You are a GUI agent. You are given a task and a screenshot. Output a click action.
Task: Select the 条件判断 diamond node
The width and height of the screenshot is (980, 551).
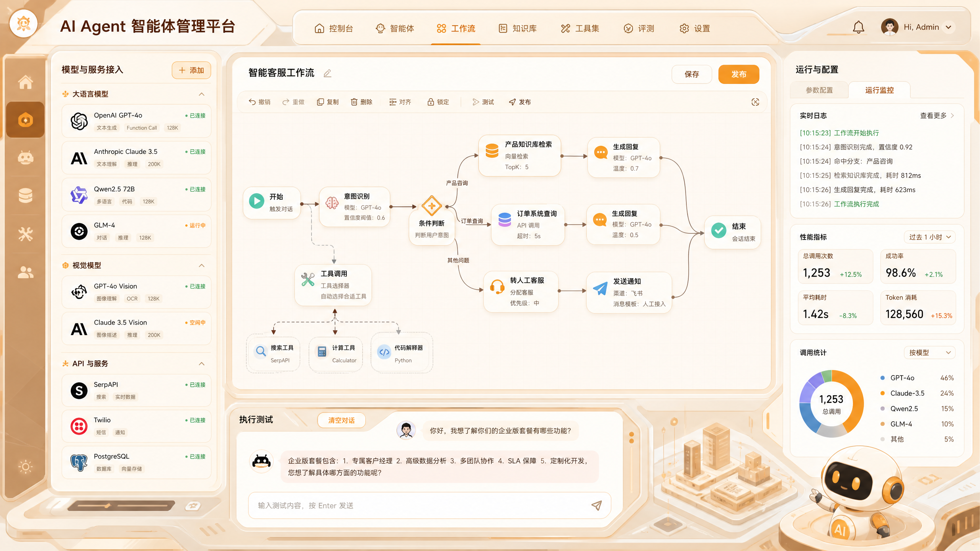[432, 206]
